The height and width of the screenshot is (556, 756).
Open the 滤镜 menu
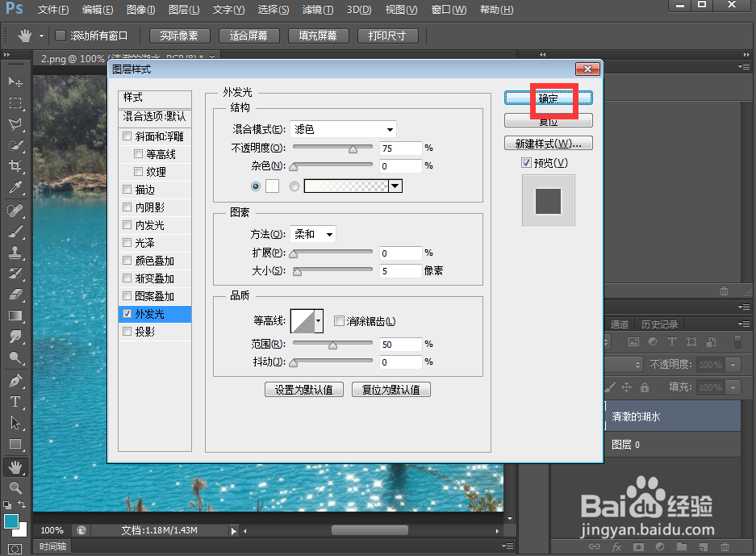click(x=316, y=10)
